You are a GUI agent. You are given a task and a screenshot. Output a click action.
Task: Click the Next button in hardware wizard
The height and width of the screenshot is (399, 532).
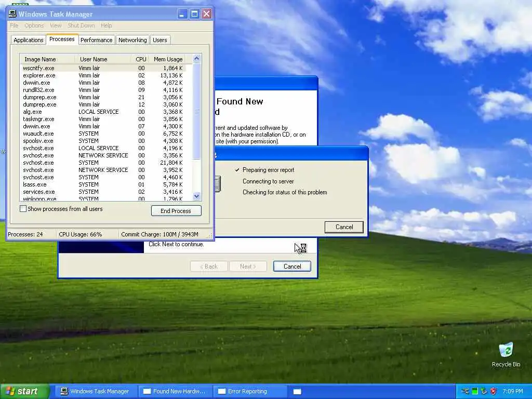click(x=248, y=267)
